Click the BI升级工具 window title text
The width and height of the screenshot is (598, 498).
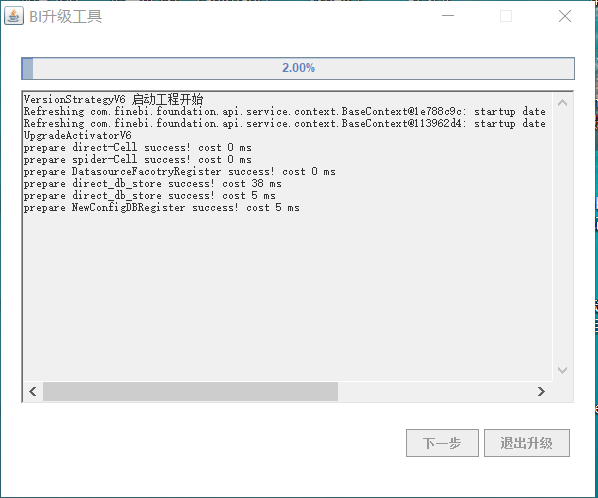pos(66,16)
